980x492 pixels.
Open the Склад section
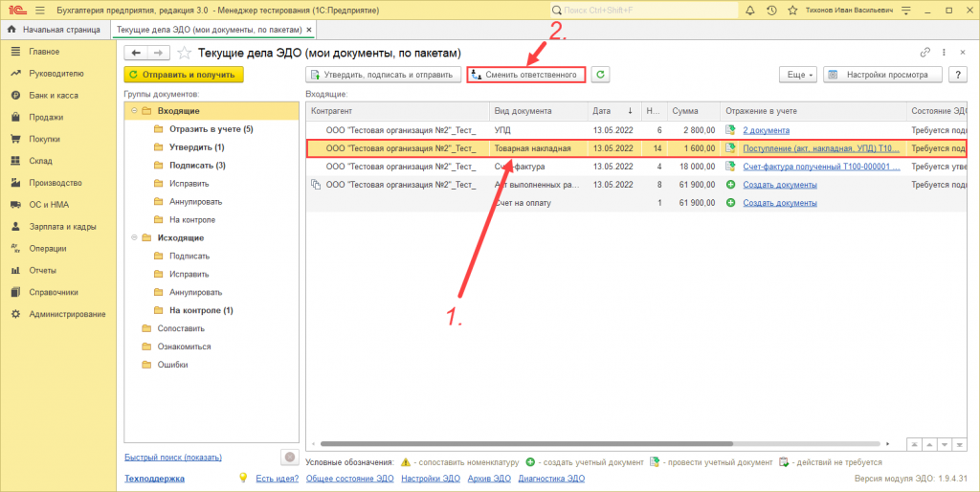coord(41,161)
